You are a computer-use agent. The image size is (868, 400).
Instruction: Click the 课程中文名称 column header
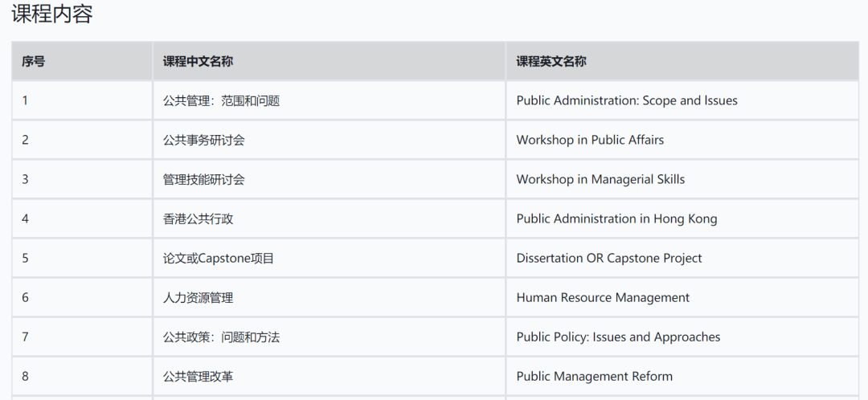pos(330,61)
